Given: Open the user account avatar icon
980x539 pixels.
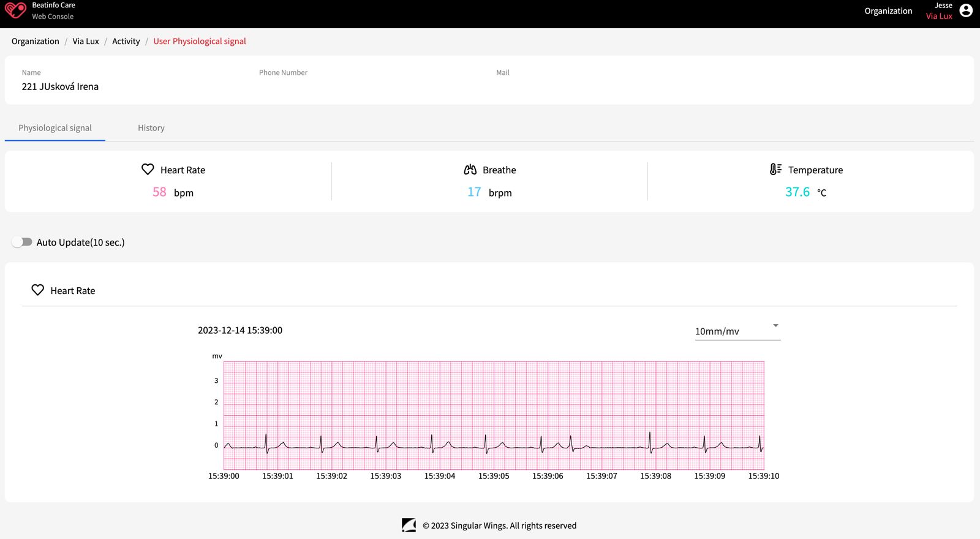Looking at the screenshot, I should coord(966,10).
